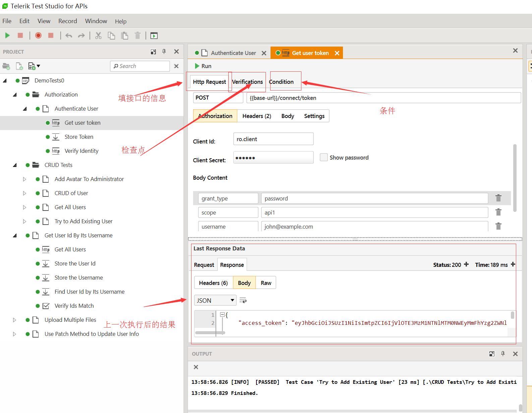
Task: Expand Use Patch Method to Update User Info
Action: click(x=14, y=334)
